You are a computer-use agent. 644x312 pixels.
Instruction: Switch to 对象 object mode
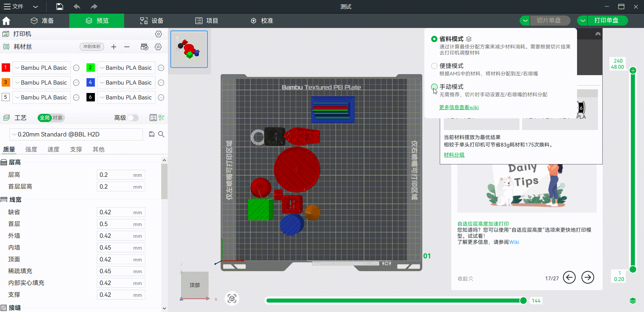[x=58, y=118]
